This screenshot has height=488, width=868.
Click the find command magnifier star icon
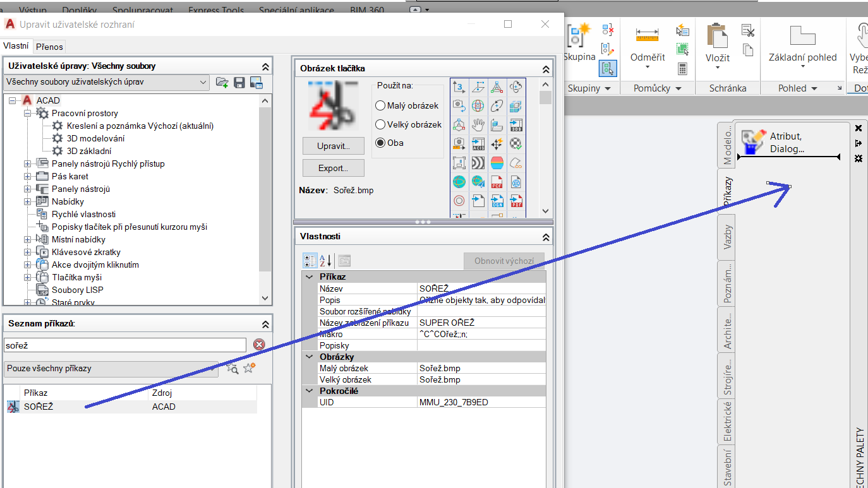coord(232,368)
